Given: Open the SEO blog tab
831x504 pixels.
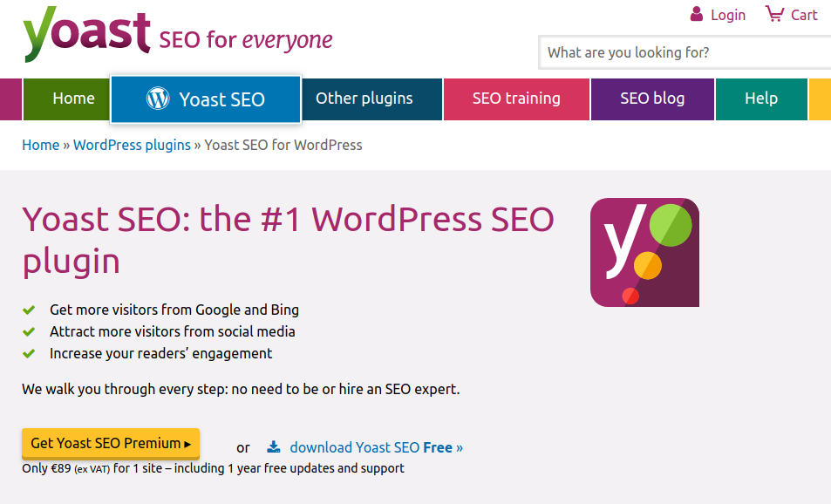Looking at the screenshot, I should point(652,99).
